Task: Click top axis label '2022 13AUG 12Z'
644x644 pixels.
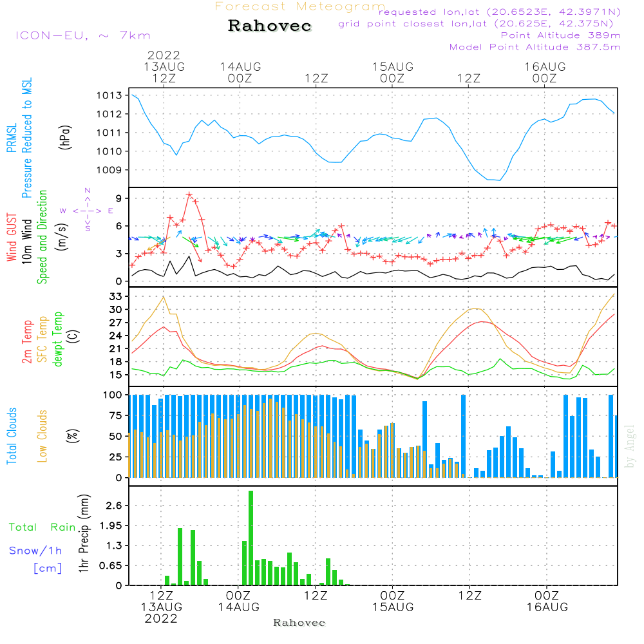Action: [x=164, y=66]
